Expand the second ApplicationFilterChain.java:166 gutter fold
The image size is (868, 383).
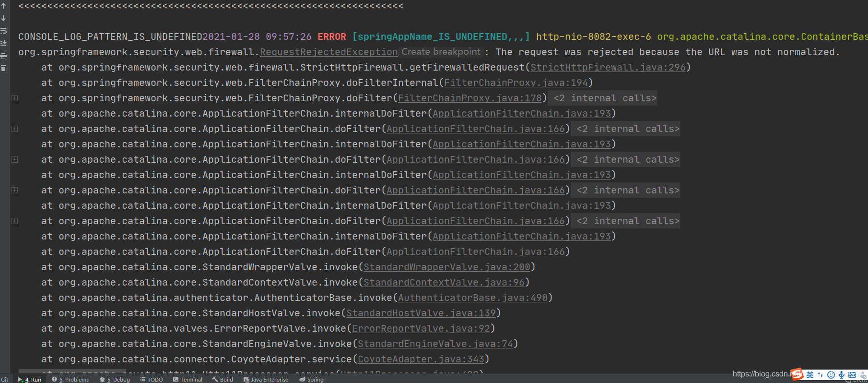15,159
